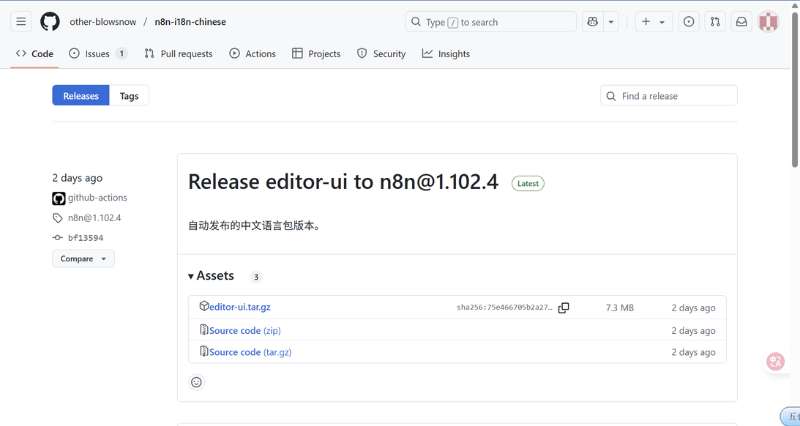Click the page vertical scrollbar
Screen dimensions: 800x426
(795, 89)
